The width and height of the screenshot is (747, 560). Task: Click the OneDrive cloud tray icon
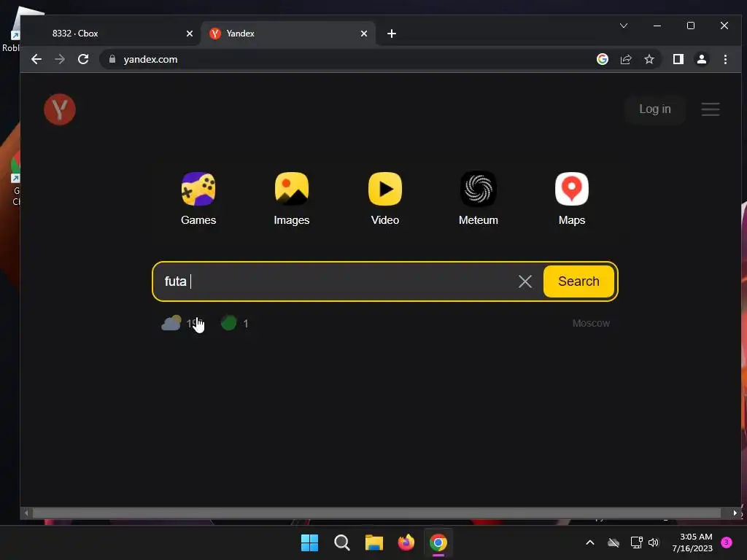(x=614, y=542)
